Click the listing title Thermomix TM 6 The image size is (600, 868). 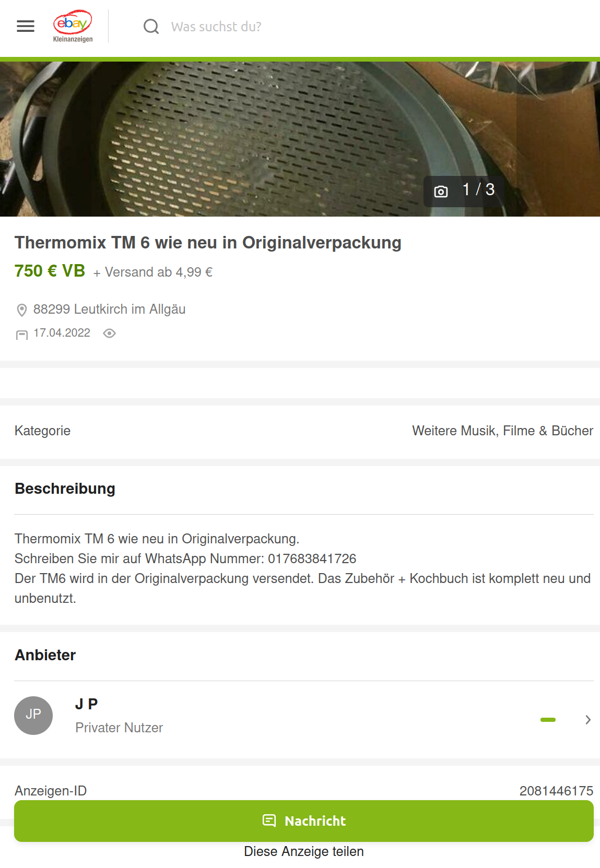click(x=208, y=243)
